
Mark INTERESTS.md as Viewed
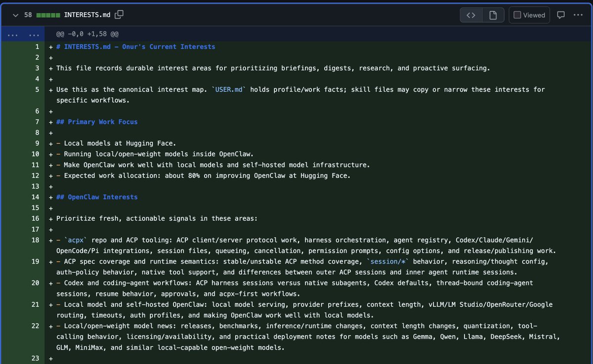pyautogui.click(x=529, y=15)
